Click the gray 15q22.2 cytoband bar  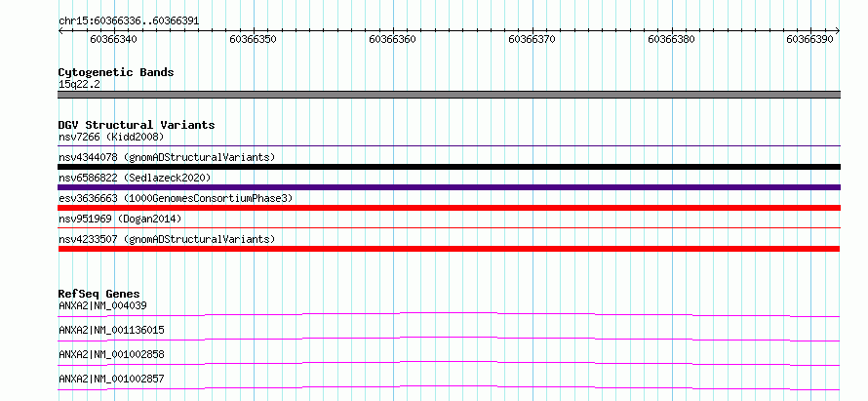click(449, 95)
